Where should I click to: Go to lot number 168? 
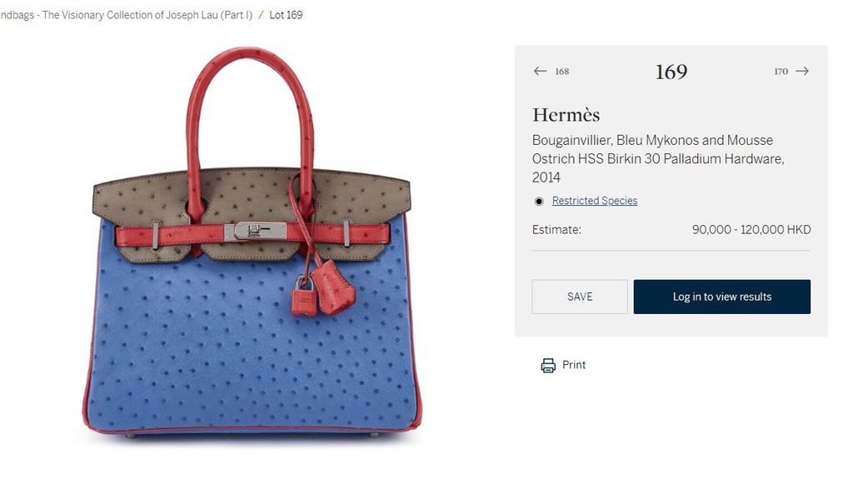point(562,72)
